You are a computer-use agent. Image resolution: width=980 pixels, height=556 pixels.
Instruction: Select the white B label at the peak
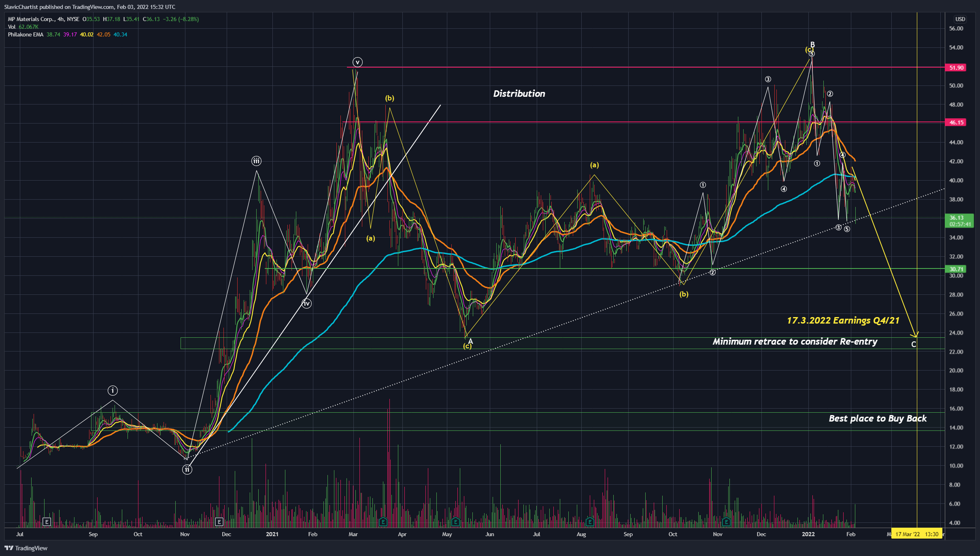[x=812, y=45]
